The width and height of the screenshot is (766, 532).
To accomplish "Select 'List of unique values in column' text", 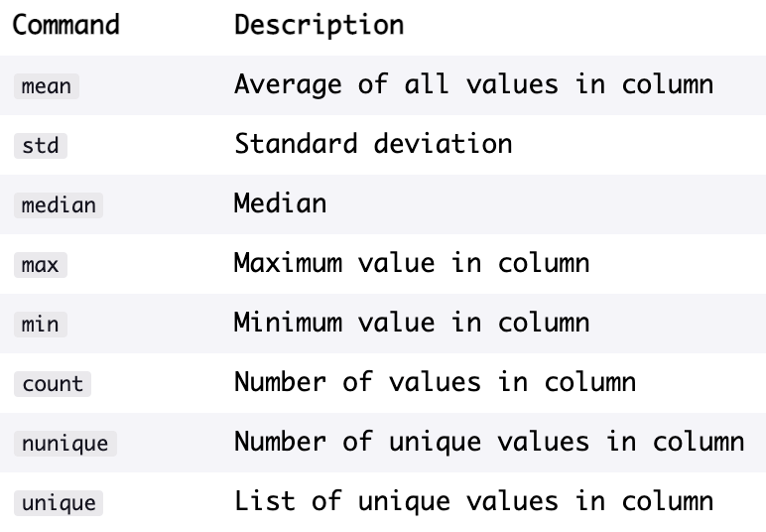I will point(474,502).
